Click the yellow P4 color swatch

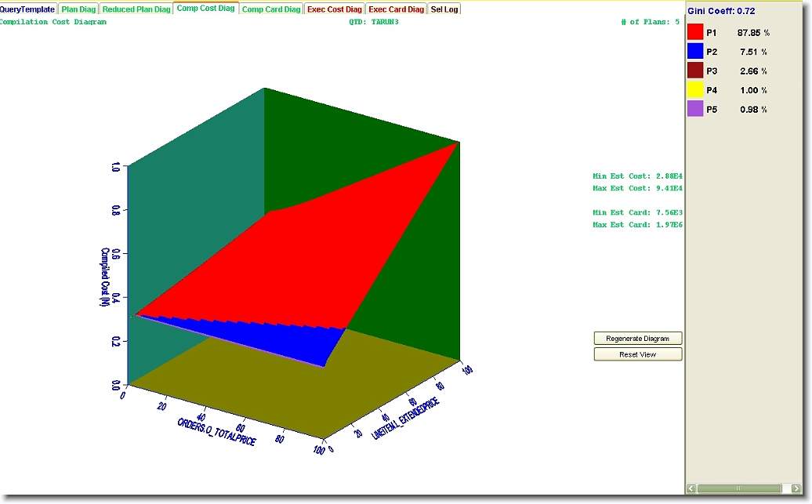pos(695,90)
